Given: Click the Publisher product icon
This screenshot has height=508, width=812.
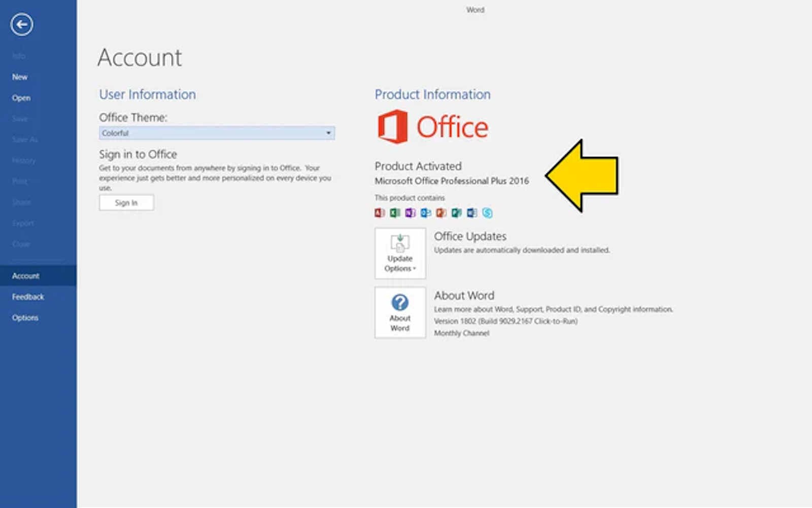Looking at the screenshot, I should pyautogui.click(x=457, y=213).
